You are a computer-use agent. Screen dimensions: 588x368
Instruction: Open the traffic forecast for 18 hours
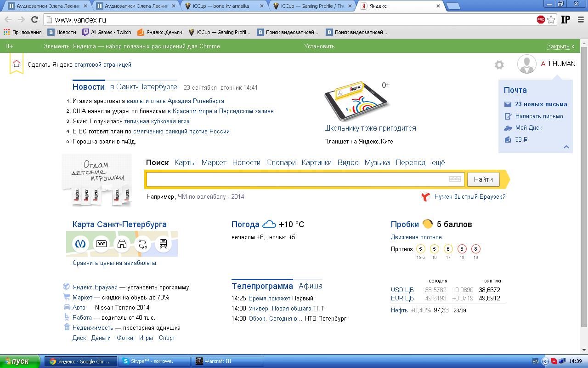point(462,249)
